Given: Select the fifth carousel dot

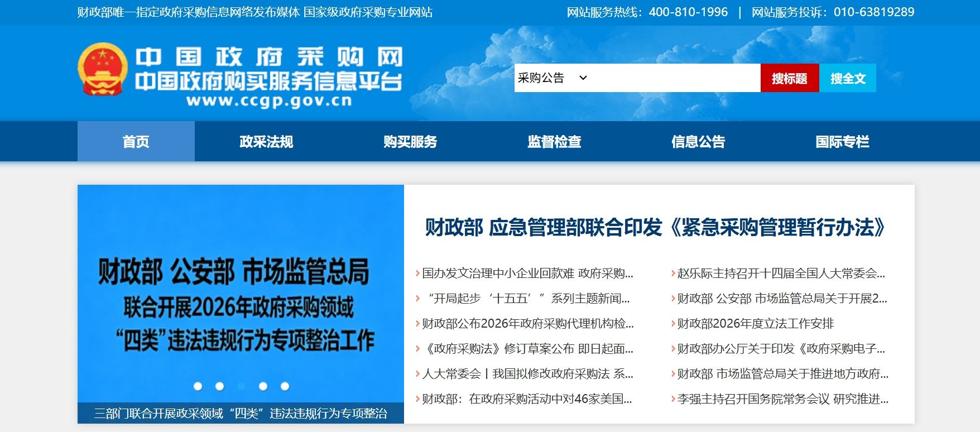Looking at the screenshot, I should pyautogui.click(x=285, y=386).
